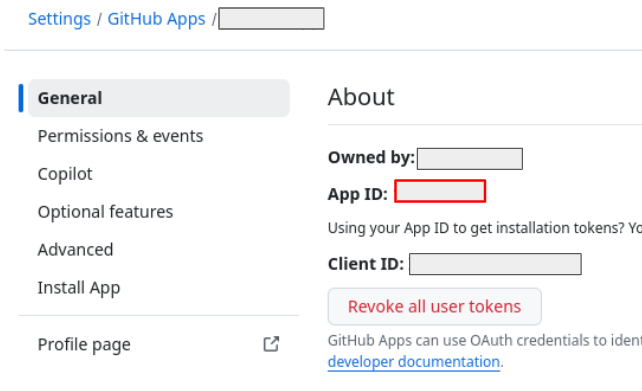Go to GitHub Apps breadcrumb link

156,19
